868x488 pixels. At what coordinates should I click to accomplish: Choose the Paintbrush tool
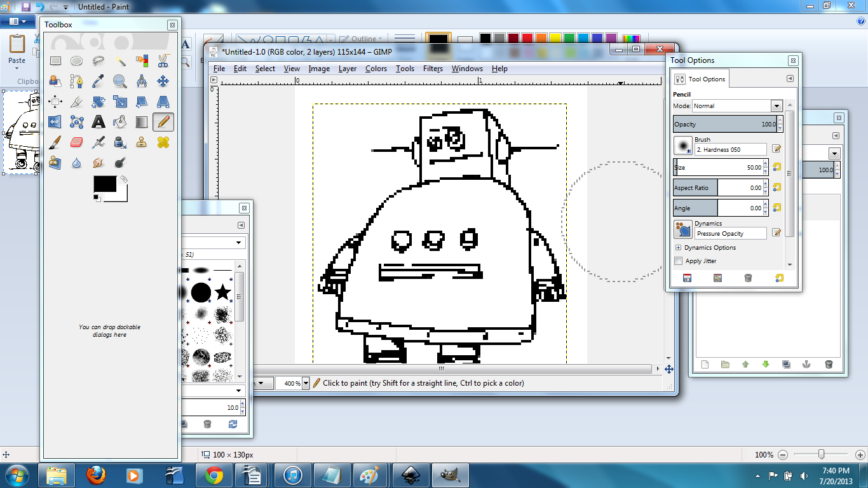point(55,142)
